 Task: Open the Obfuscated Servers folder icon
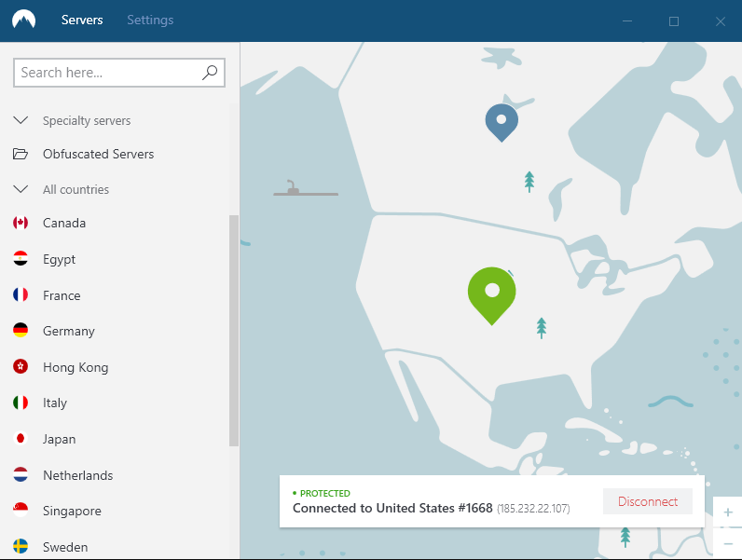pos(21,154)
